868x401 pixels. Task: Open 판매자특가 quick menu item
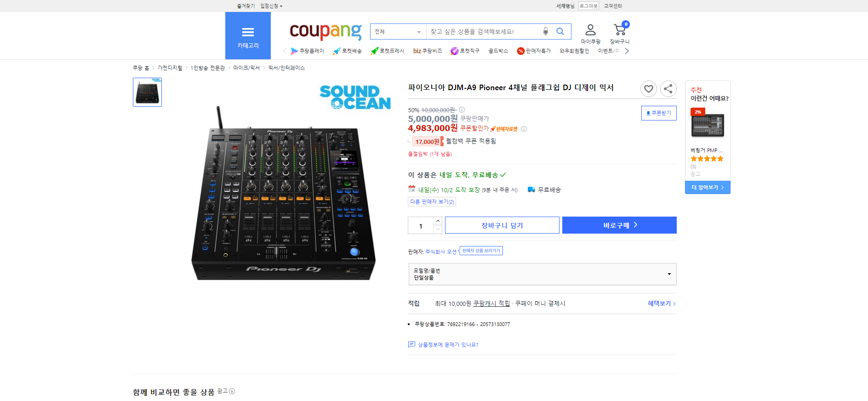coord(534,51)
